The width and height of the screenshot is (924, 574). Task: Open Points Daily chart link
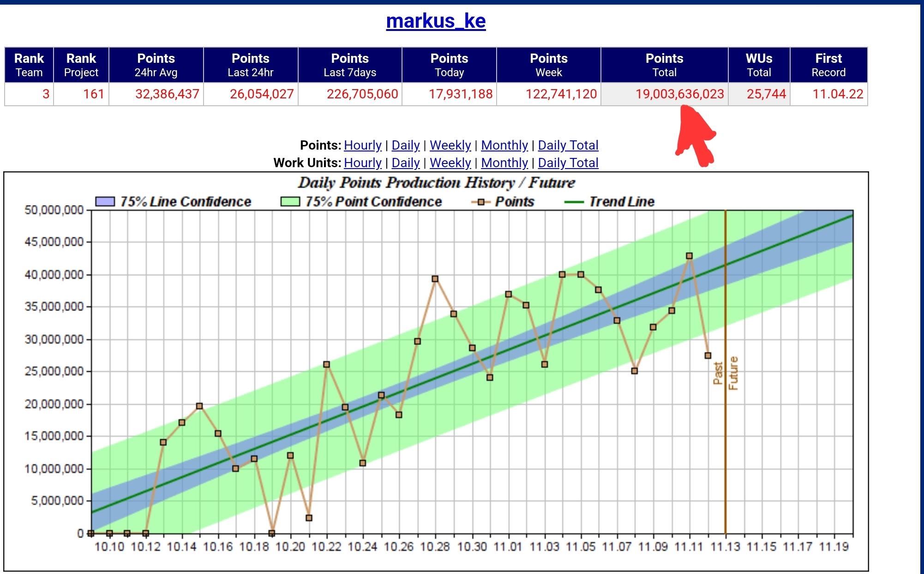(405, 145)
